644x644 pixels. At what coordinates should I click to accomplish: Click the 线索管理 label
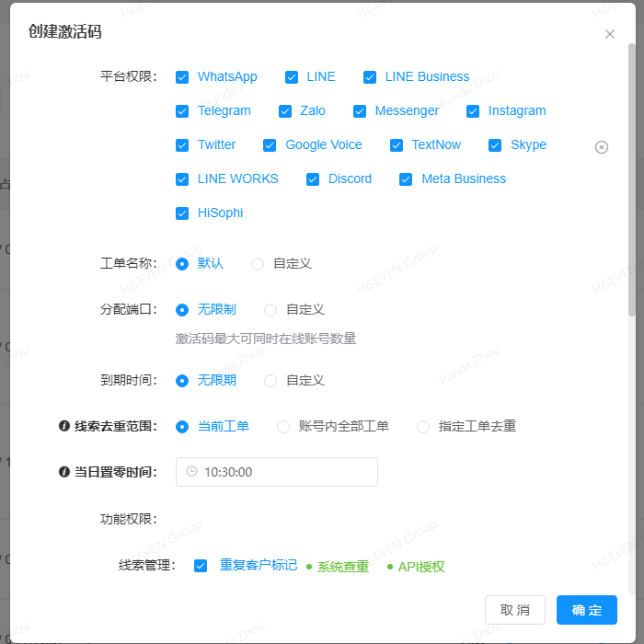(x=147, y=566)
